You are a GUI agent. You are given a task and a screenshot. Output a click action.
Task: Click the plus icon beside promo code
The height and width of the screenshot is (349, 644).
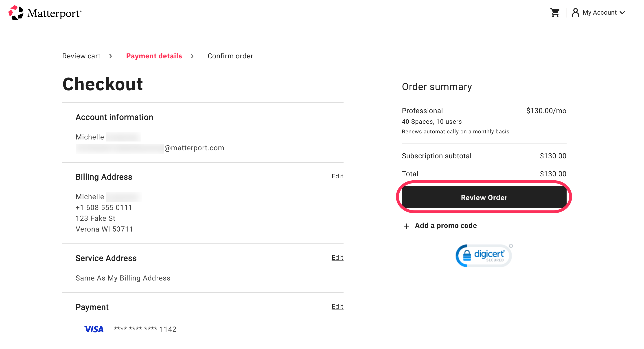406,226
